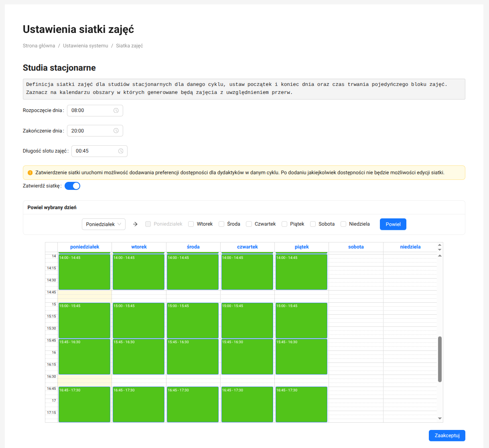
Task: Check the Wtorek checkbox
Action: coord(191,224)
